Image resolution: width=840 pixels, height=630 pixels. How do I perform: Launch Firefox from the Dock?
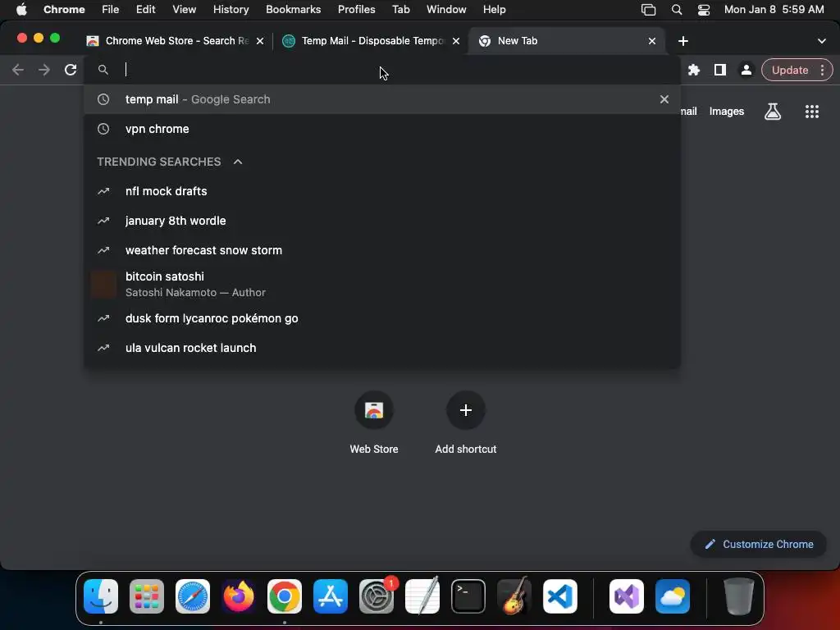point(239,596)
